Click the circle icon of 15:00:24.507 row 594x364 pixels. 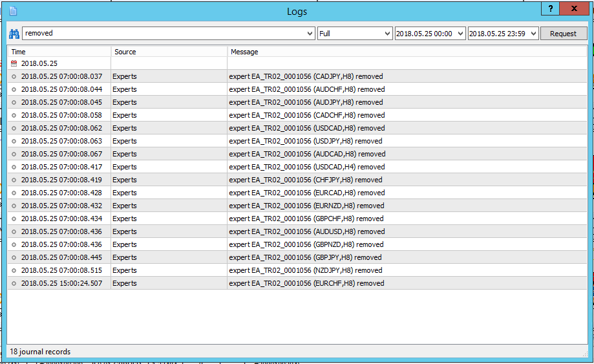pos(14,283)
